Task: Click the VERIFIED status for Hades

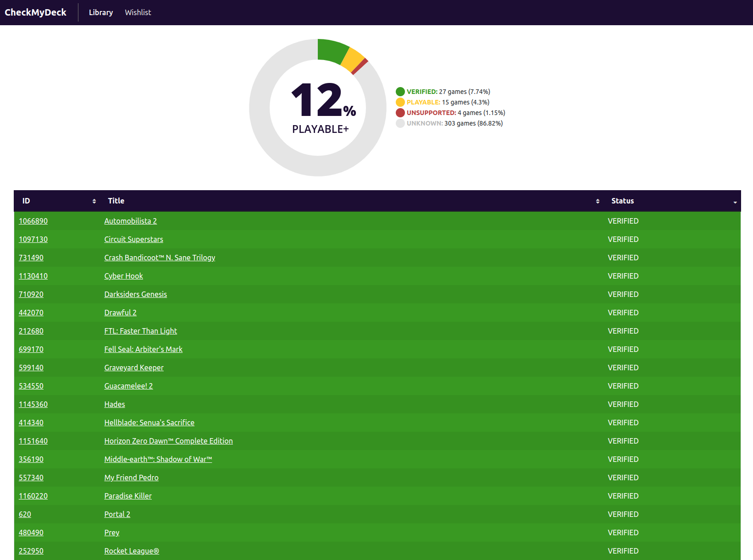Action: tap(623, 404)
